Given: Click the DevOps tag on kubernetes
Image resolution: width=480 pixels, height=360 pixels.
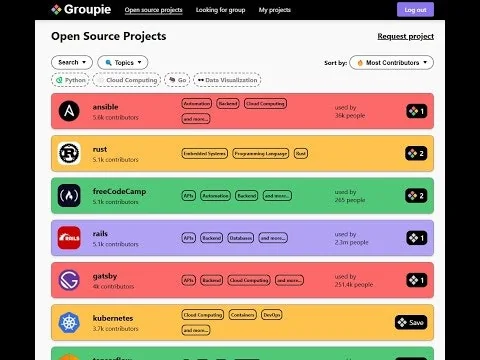Looking at the screenshot, I should tap(272, 315).
